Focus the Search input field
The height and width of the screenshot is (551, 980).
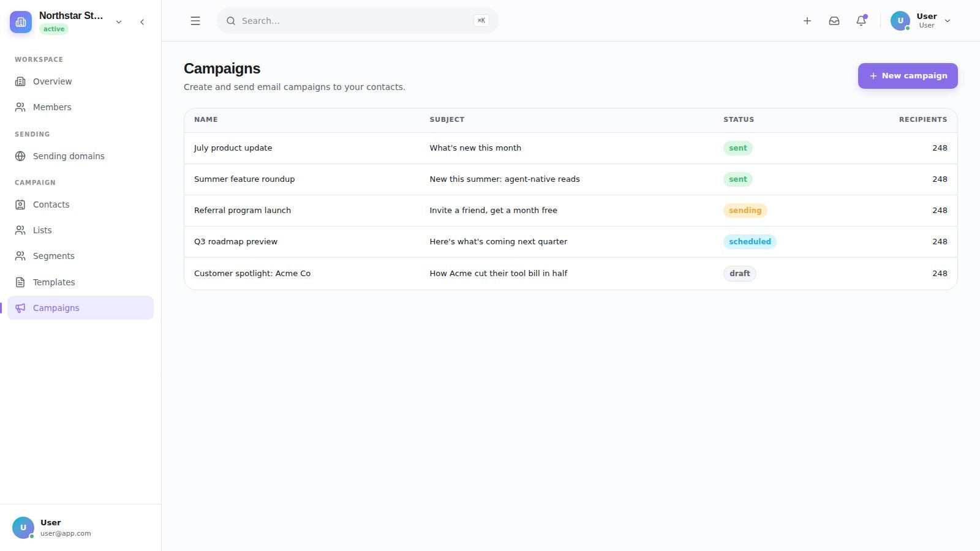click(358, 21)
